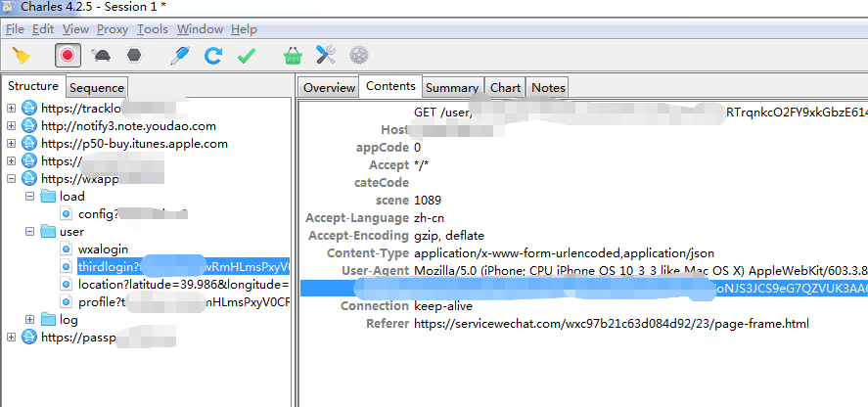
Task: Select the https://p50-buy.itunes.apple.com row
Action: coord(134,144)
